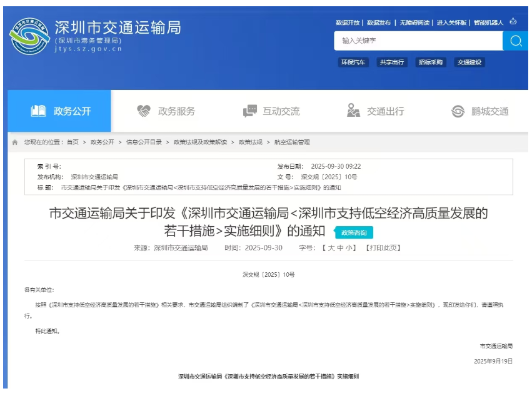Focus the 输入关键字 search field
The height and width of the screenshot is (406, 532).
click(x=418, y=41)
